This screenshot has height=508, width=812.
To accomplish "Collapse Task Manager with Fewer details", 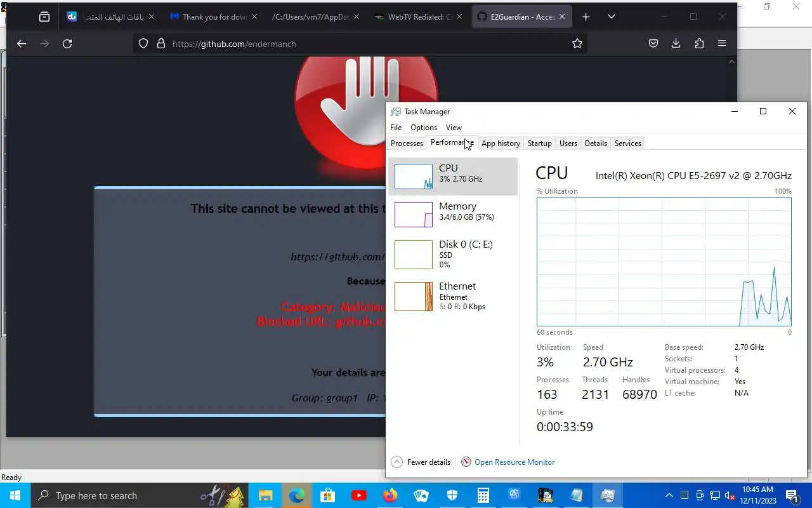I will tap(421, 462).
